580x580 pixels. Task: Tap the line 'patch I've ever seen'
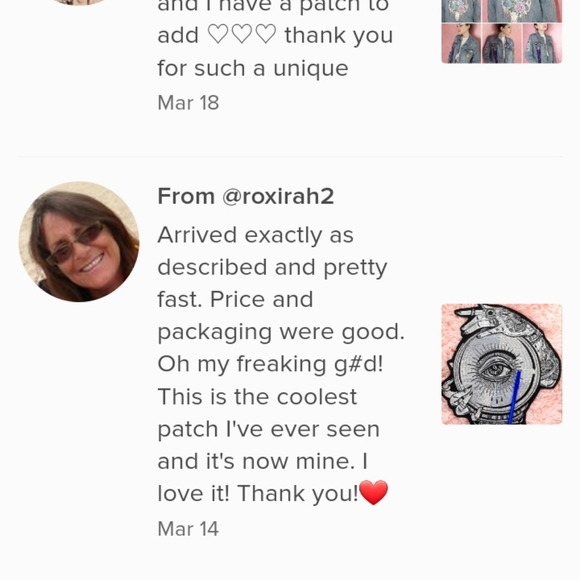269,429
